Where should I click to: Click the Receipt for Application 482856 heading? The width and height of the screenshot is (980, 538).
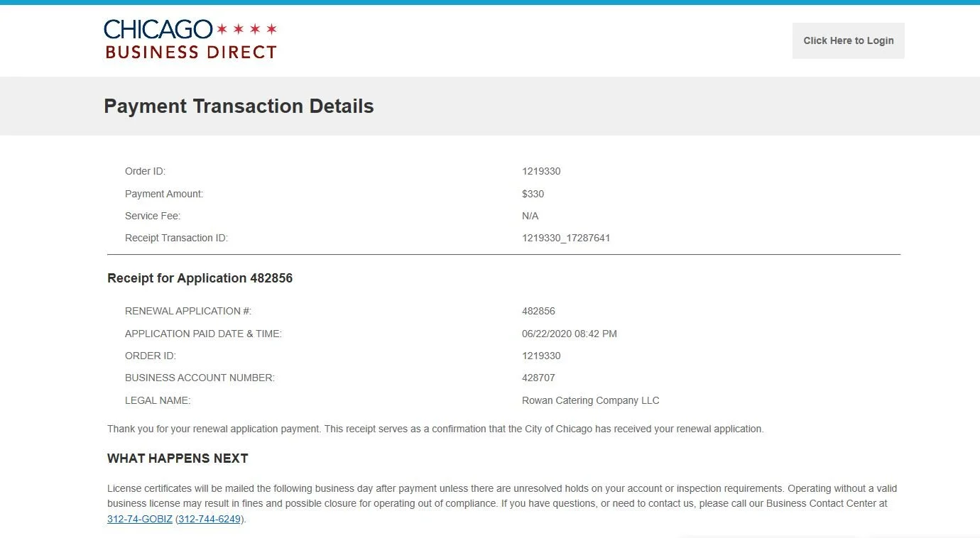(x=200, y=278)
